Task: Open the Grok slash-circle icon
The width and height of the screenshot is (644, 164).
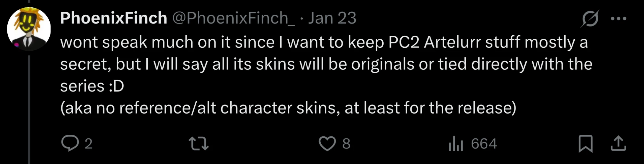Action: tap(590, 19)
